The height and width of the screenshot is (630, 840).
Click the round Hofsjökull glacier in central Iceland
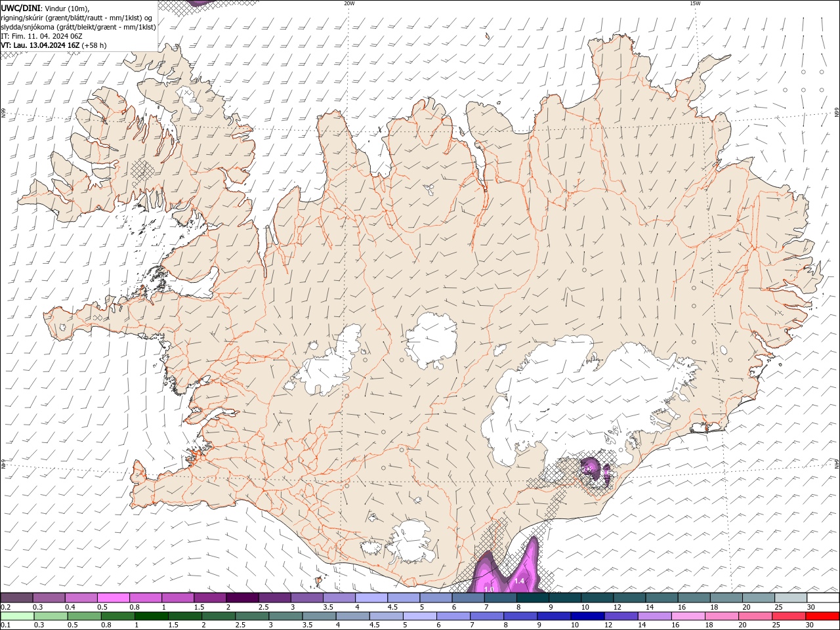(430, 341)
